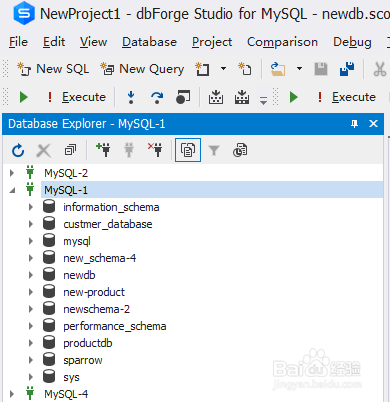Image resolution: width=390 pixels, height=402 pixels.
Task: Click the Step Over debug icon
Action: point(157,97)
